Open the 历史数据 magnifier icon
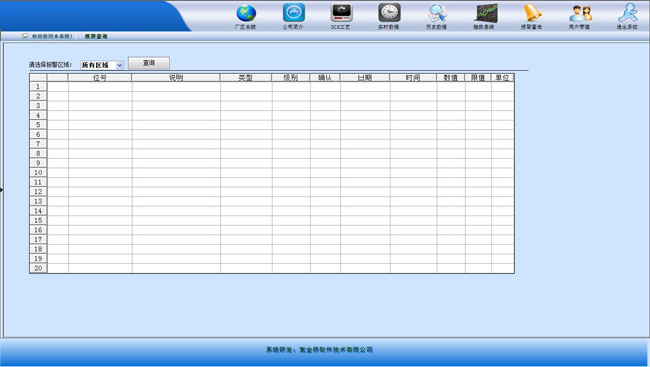 [x=437, y=13]
